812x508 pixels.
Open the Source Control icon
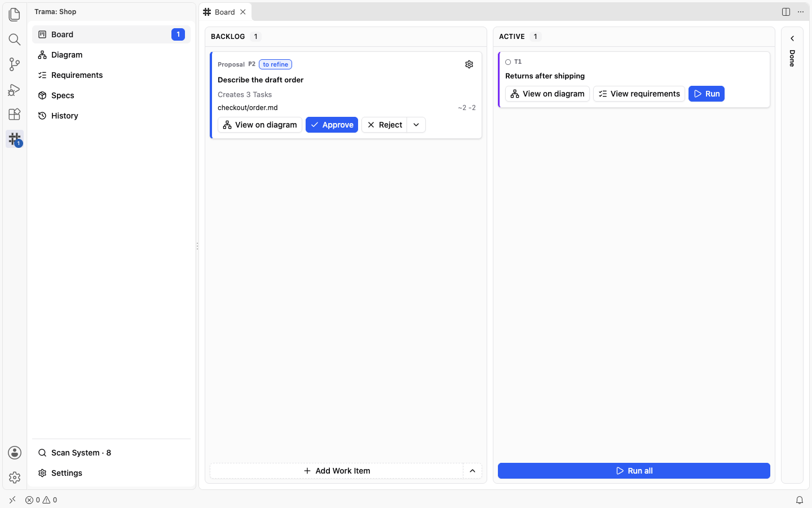[15, 64]
